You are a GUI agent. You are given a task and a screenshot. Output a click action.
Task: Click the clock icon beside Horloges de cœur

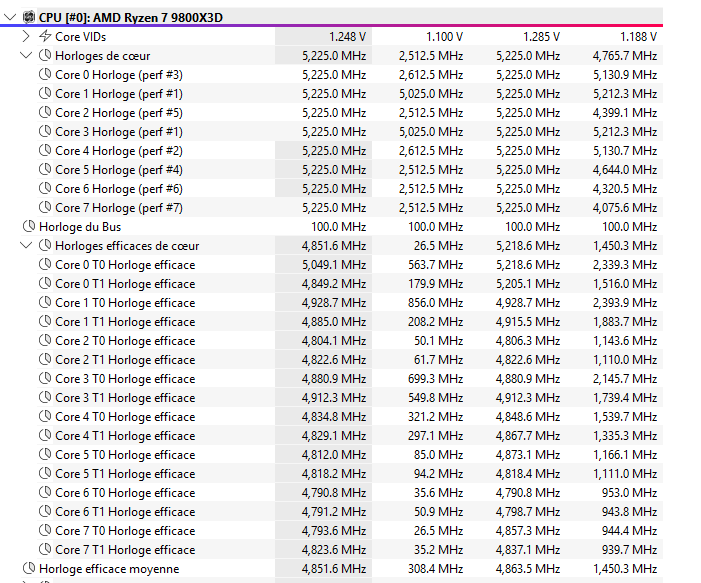click(45, 55)
